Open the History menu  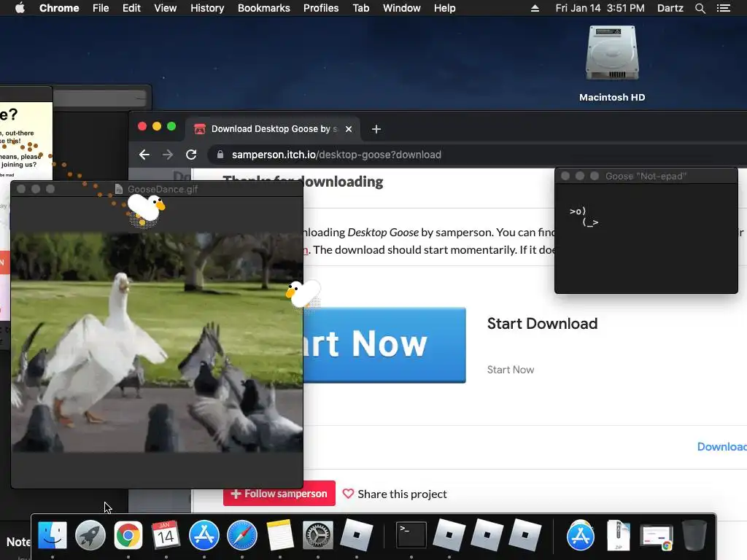click(207, 8)
